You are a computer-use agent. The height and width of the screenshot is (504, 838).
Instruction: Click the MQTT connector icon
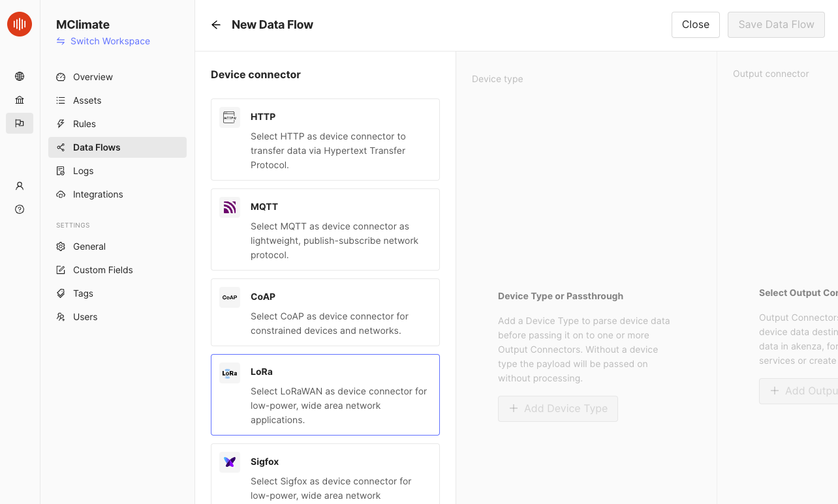(230, 207)
